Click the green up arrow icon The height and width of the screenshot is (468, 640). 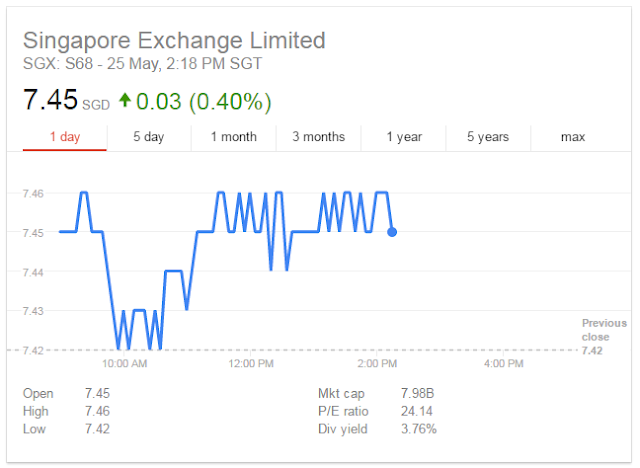[x=124, y=100]
